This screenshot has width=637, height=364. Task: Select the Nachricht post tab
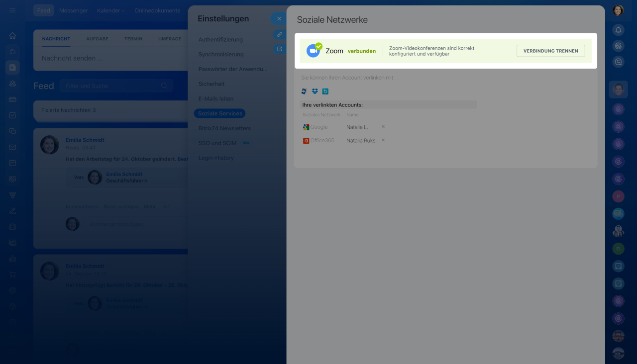pos(56,39)
